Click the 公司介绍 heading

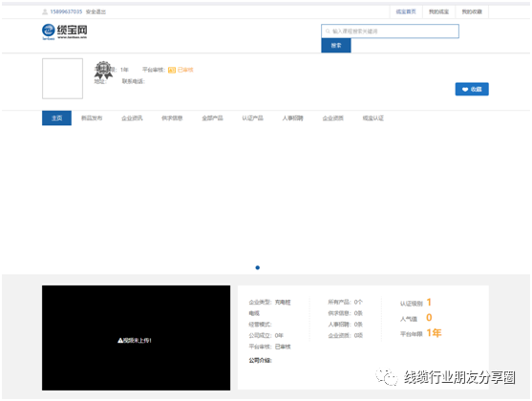pos(260,360)
